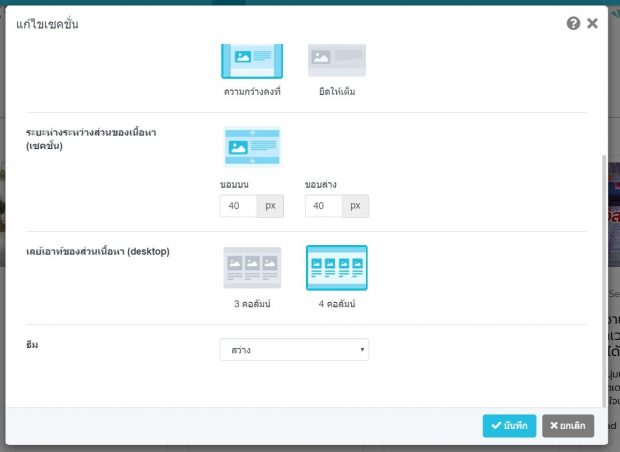This screenshot has height=452, width=620.
Task: Click the ความกว้างคงที่ text label
Action: click(252, 92)
